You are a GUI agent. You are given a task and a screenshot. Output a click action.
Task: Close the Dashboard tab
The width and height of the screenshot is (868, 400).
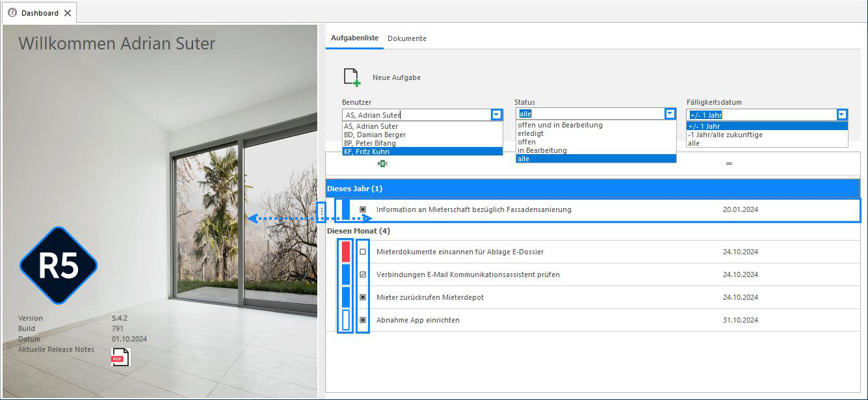point(68,13)
